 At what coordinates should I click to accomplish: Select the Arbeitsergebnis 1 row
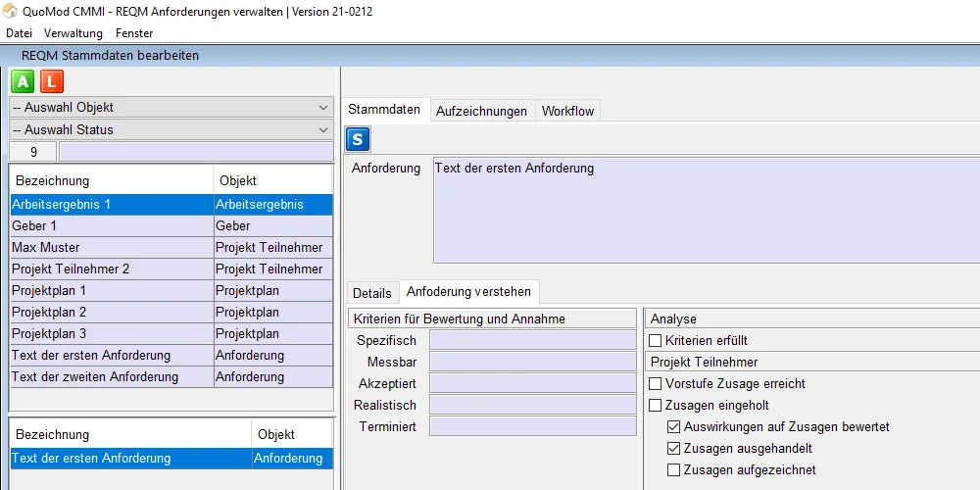pos(171,205)
